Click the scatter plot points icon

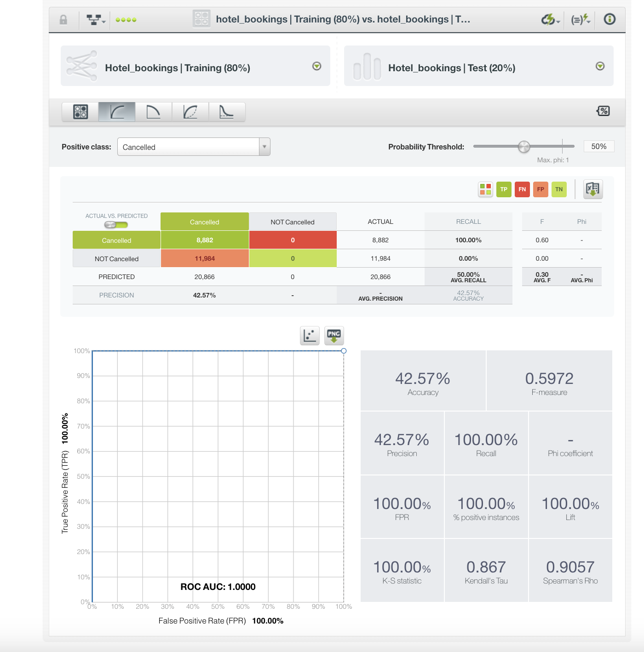(310, 336)
